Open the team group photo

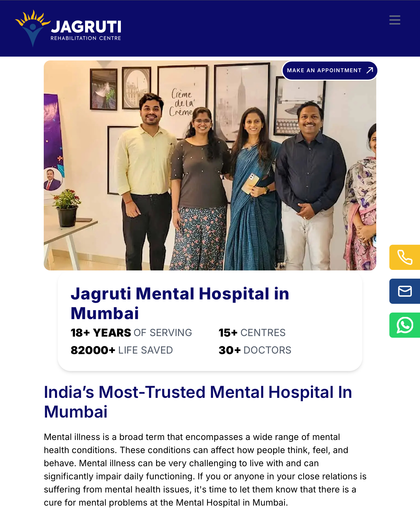click(210, 165)
